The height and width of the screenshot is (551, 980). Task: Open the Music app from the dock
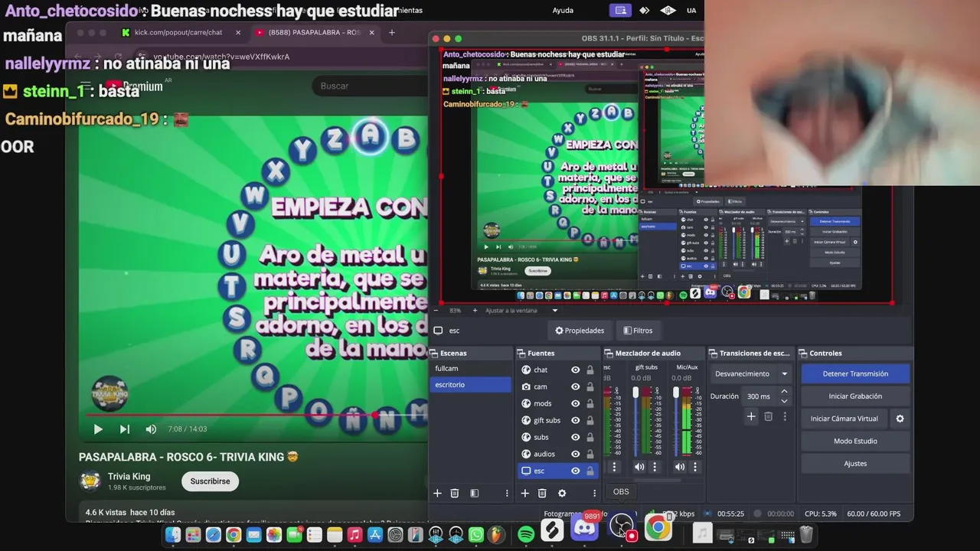click(x=354, y=535)
